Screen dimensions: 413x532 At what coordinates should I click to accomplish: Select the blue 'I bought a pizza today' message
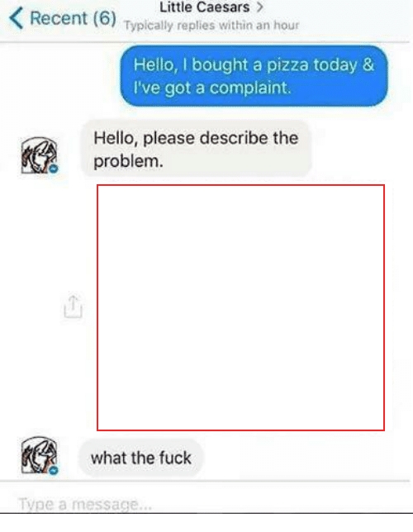point(254,76)
